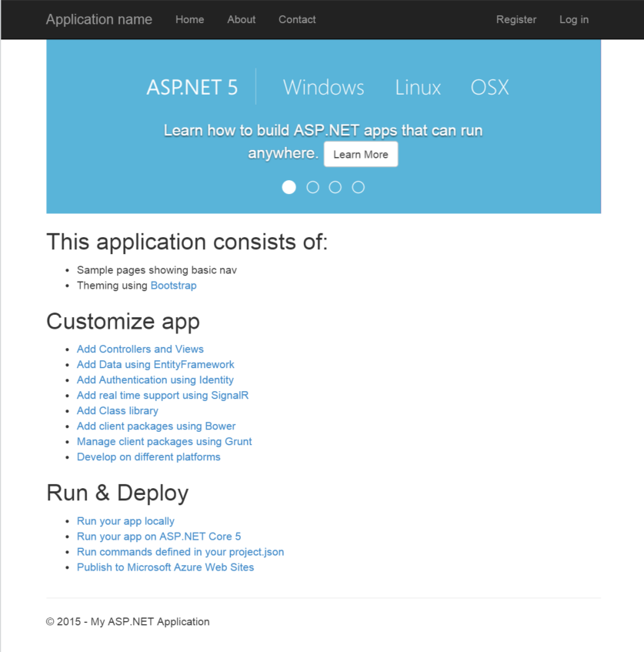
Task: Open Add client packages using Bower
Action: 156,426
